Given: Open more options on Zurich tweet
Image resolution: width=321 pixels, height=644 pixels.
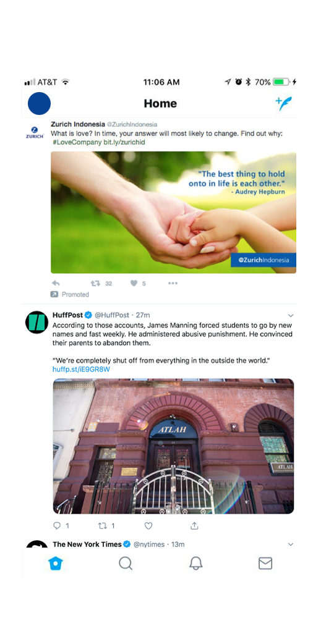Looking at the screenshot, I should 173,284.
